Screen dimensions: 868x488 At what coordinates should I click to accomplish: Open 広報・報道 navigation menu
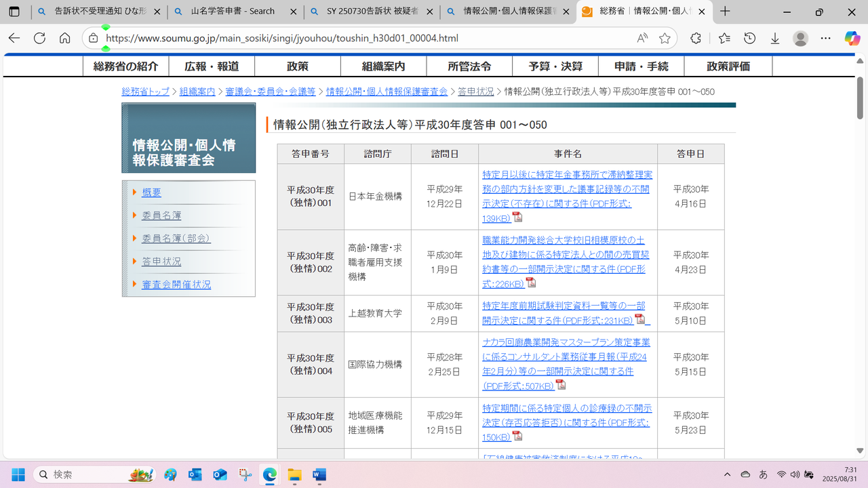tap(212, 66)
